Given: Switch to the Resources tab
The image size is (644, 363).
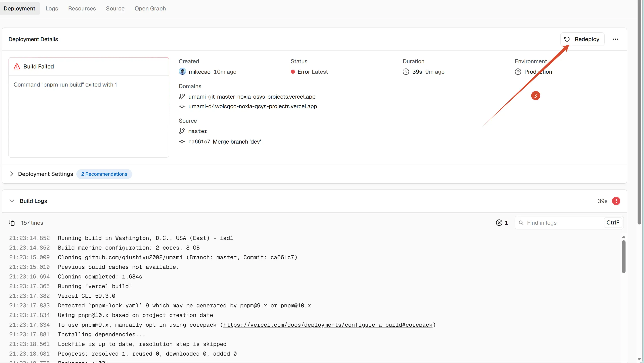Looking at the screenshot, I should coord(82,8).
